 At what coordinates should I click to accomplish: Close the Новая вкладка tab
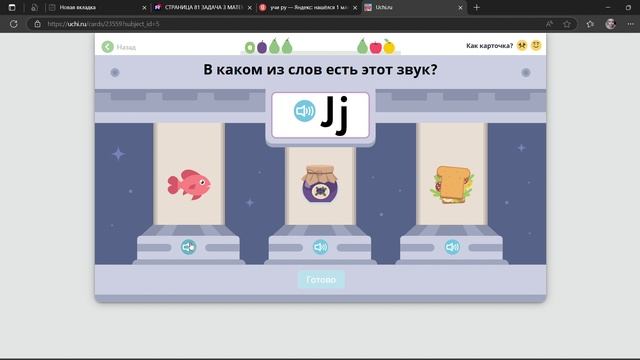(144, 8)
